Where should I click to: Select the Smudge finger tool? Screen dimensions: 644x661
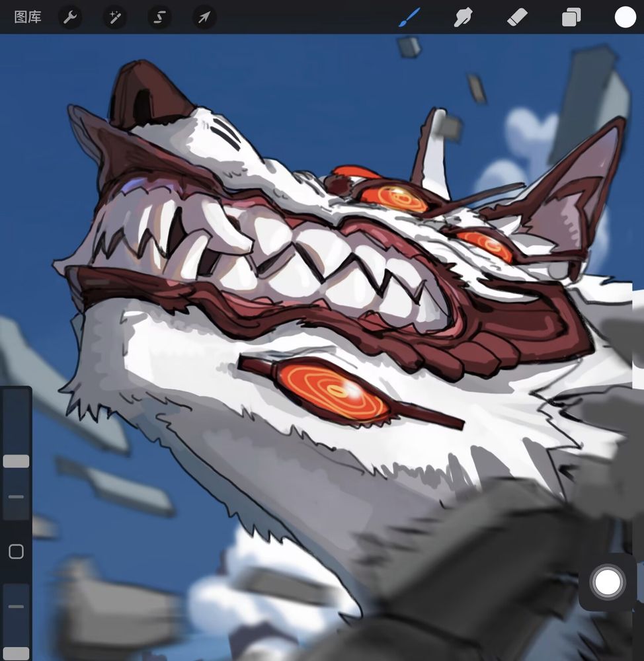point(463,17)
